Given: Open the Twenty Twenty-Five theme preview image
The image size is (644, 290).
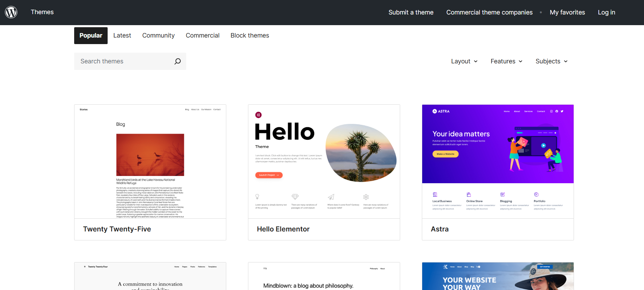Looking at the screenshot, I should click(x=150, y=162).
